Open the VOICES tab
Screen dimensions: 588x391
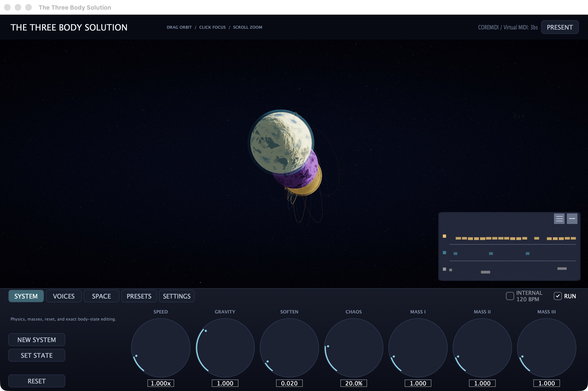[x=64, y=296]
